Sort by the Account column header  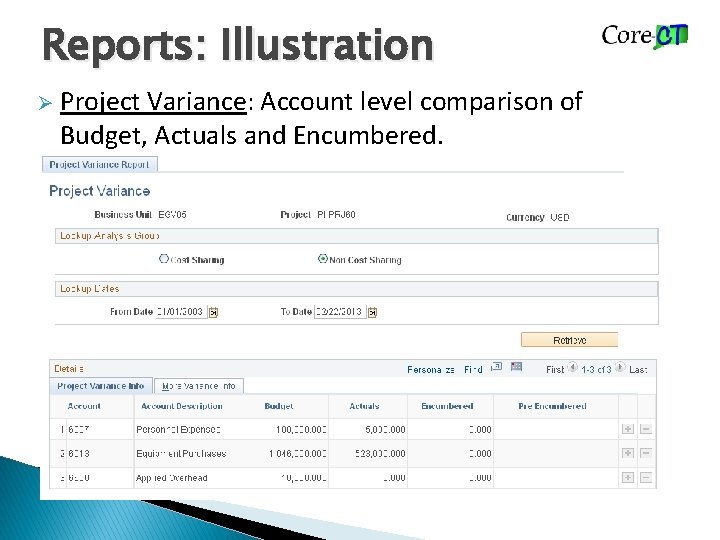(84, 406)
